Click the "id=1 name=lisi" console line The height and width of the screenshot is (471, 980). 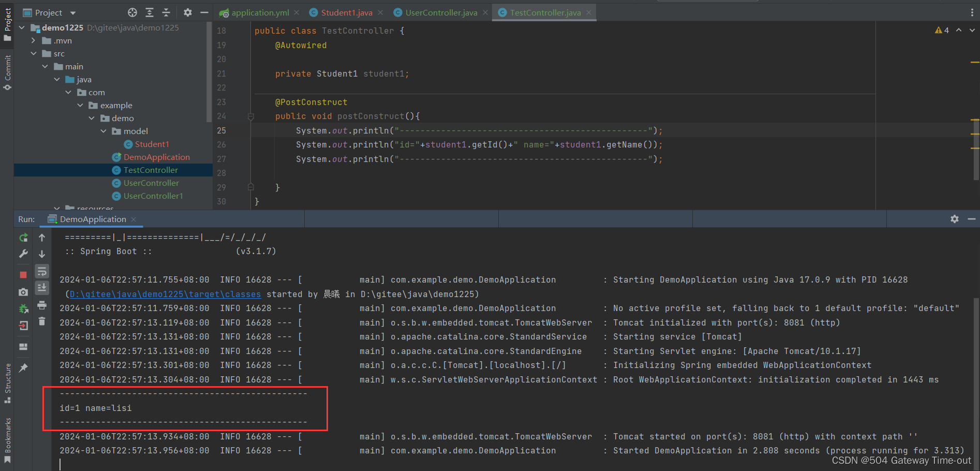pyautogui.click(x=96, y=408)
